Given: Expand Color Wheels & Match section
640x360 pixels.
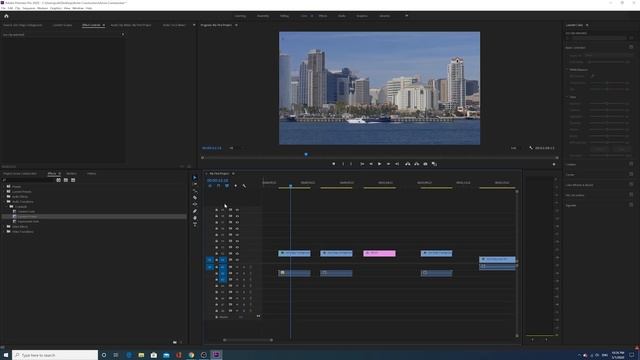Looking at the screenshot, I should pos(579,185).
